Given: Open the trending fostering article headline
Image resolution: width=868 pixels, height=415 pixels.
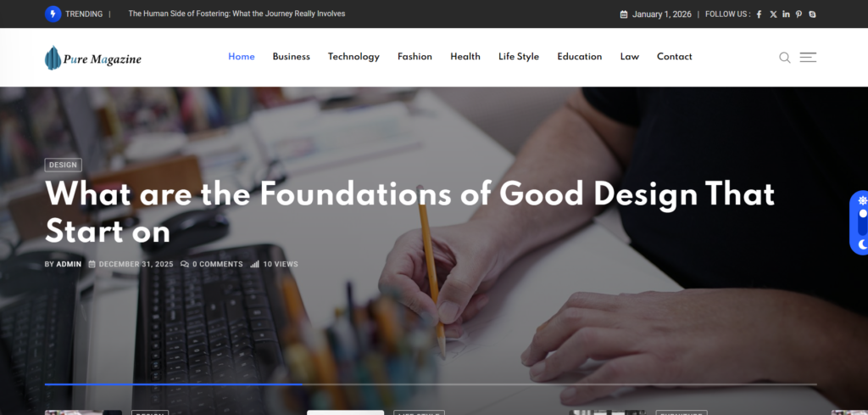Looking at the screenshot, I should 237,14.
